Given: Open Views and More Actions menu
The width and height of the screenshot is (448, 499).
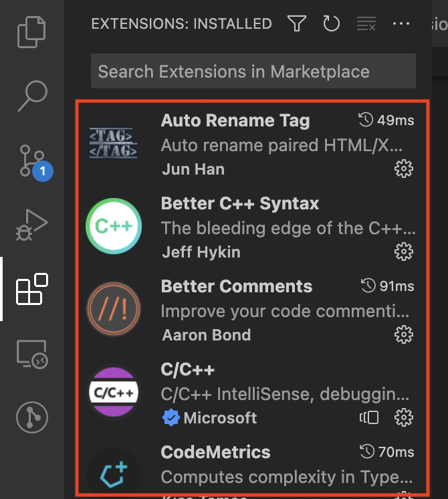Looking at the screenshot, I should (x=401, y=23).
